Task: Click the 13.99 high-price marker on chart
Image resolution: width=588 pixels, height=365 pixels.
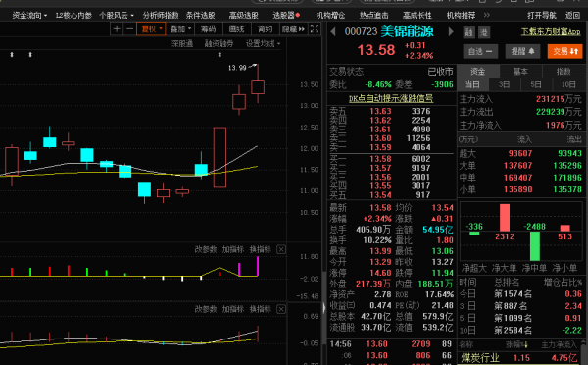Action: pos(237,68)
